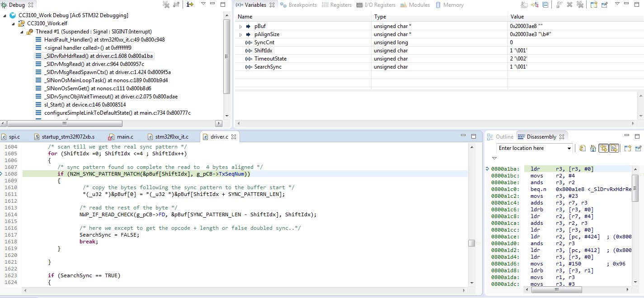
Task: Switch to the Outline tab
Action: [501, 136]
